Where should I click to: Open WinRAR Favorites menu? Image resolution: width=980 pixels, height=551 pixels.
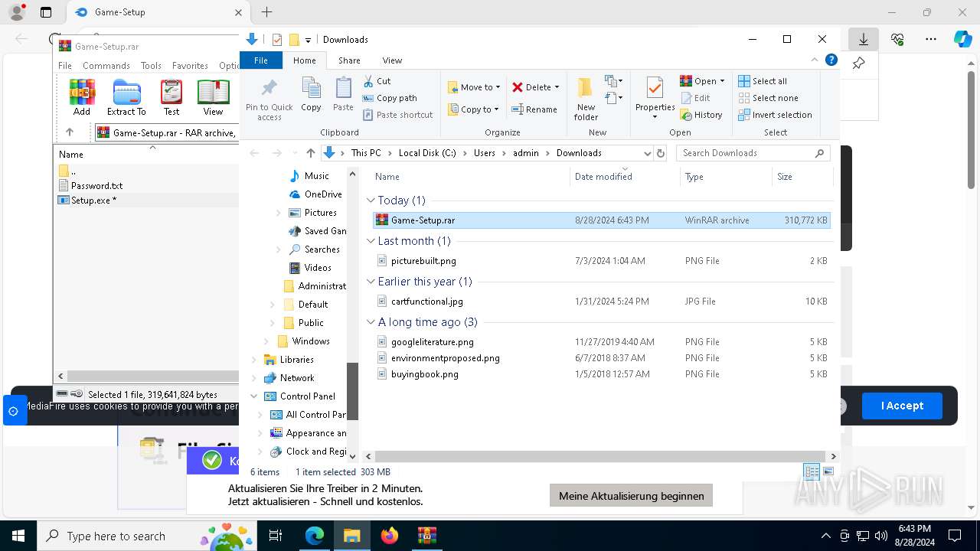[x=190, y=66]
